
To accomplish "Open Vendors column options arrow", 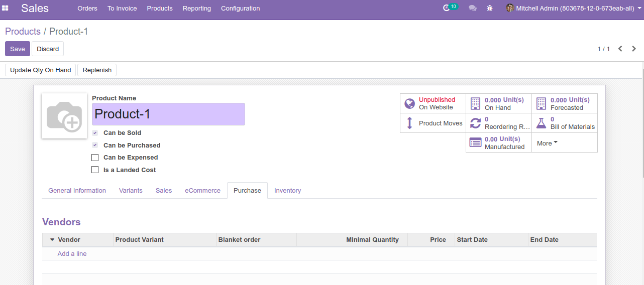I will click(x=52, y=240).
